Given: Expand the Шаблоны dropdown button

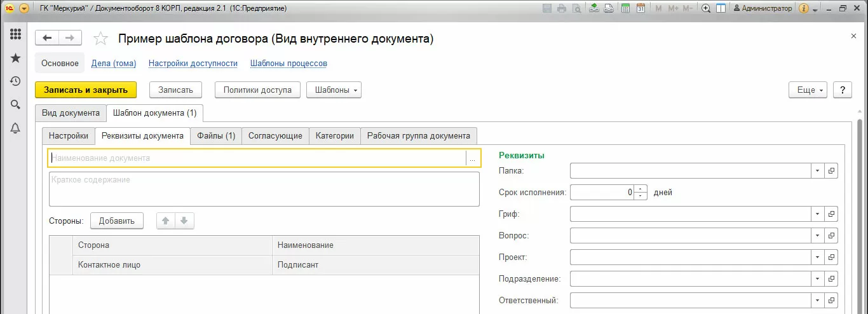Looking at the screenshot, I should pyautogui.click(x=334, y=90).
